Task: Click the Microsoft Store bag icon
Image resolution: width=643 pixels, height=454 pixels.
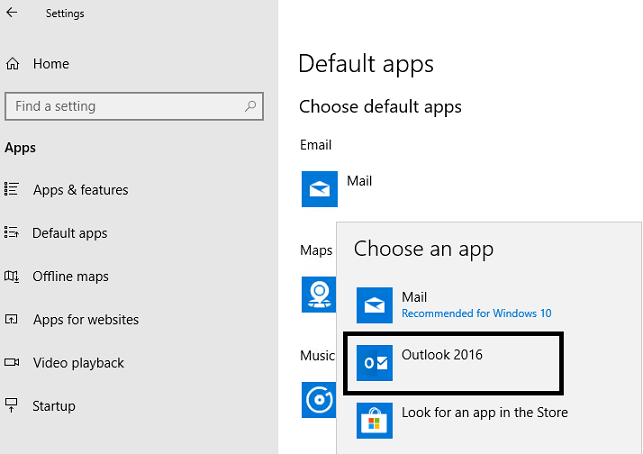Action: [x=374, y=420]
